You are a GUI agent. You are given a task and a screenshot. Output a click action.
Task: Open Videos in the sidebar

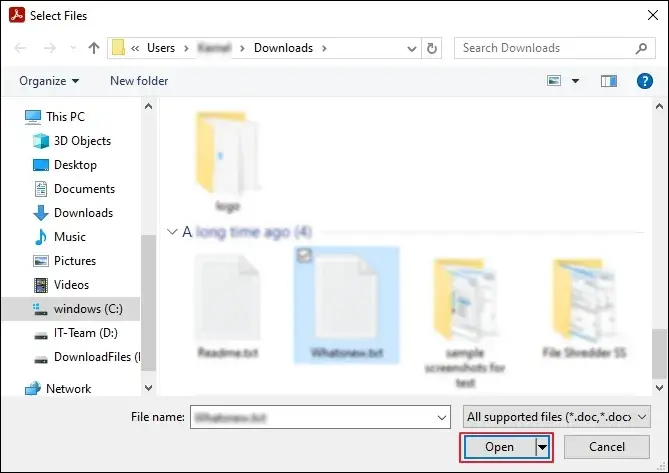click(71, 284)
